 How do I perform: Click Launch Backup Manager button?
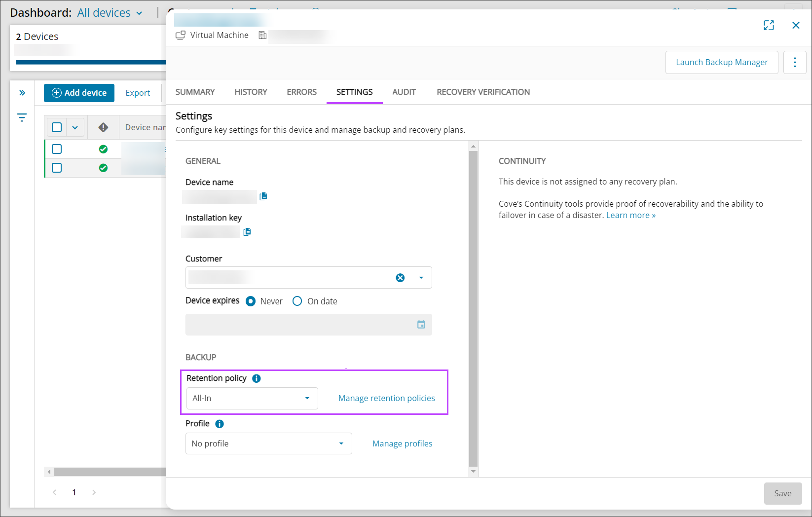tap(721, 62)
